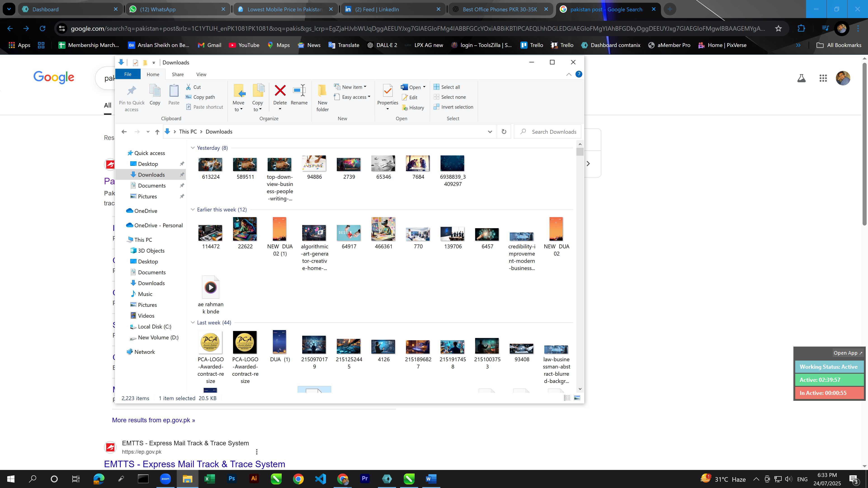The width and height of the screenshot is (868, 488).
Task: Open Gmail bookmark
Action: (x=209, y=45)
